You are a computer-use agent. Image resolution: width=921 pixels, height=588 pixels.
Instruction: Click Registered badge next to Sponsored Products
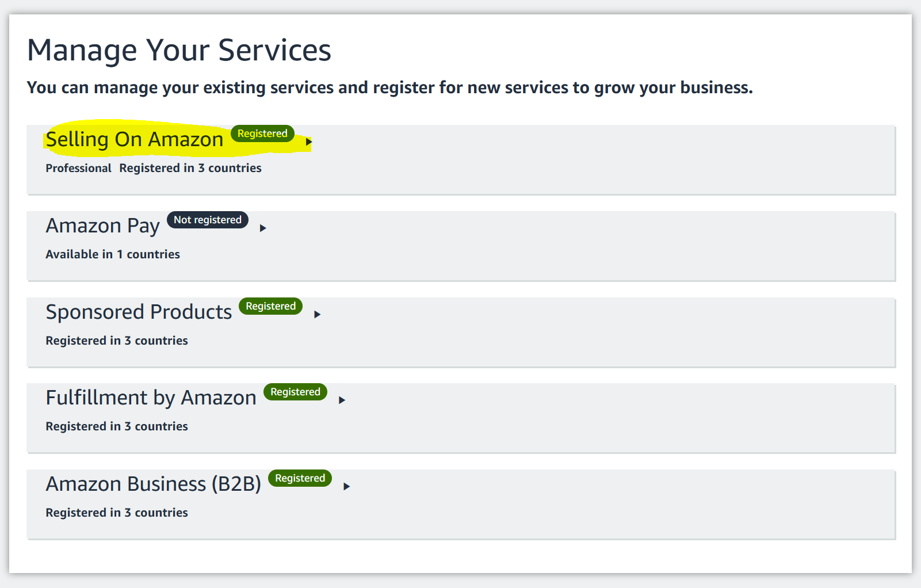(x=270, y=306)
